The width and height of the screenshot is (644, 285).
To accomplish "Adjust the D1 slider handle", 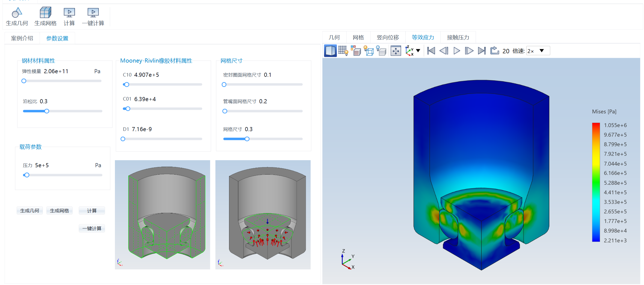I will tap(123, 139).
